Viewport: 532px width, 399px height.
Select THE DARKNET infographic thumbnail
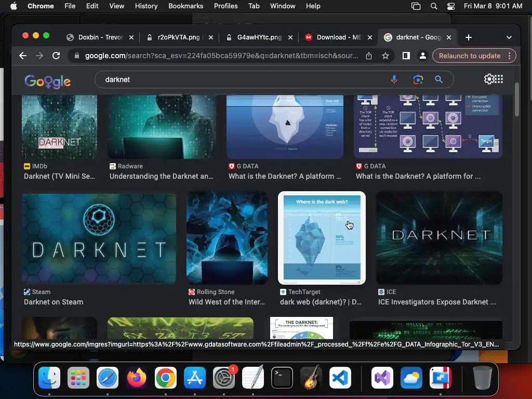pyautogui.click(x=302, y=328)
